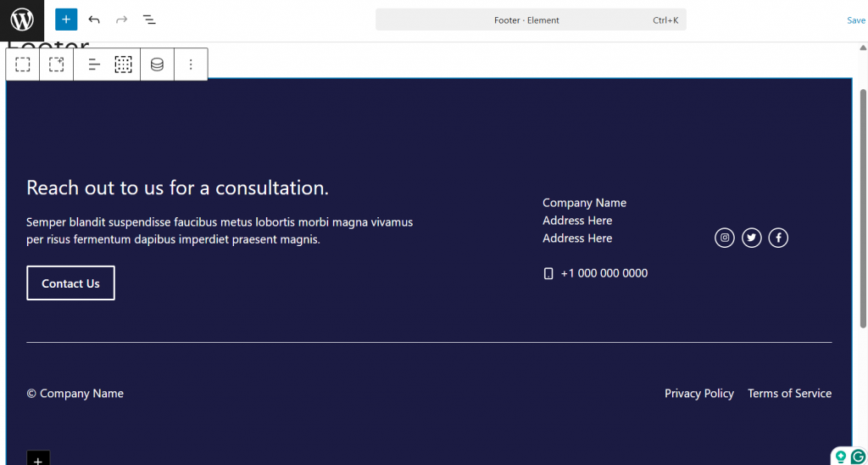This screenshot has width=868, height=465.
Task: Open the Privacy Policy link
Action: (x=699, y=394)
